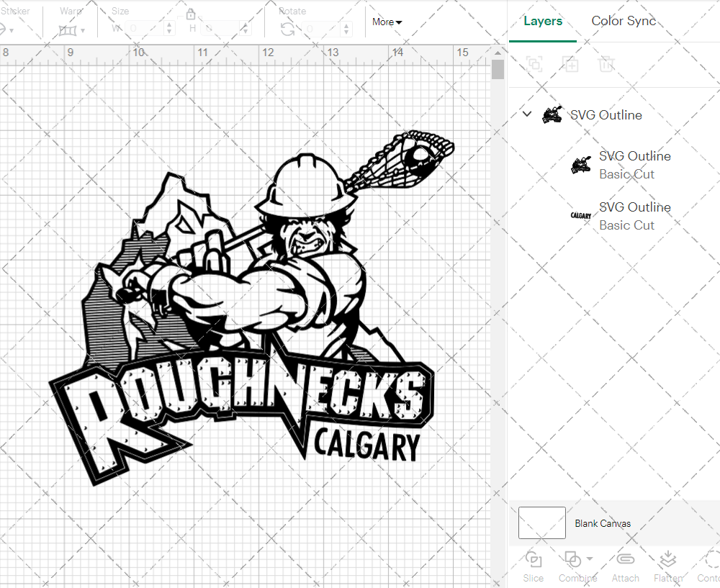Open the More dropdown
Screen dimensions: 720x588
point(387,22)
